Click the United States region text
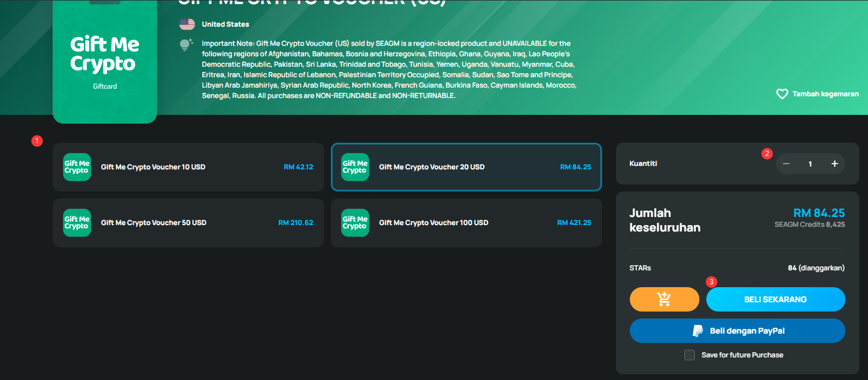This screenshot has height=380, width=868. 225,24
